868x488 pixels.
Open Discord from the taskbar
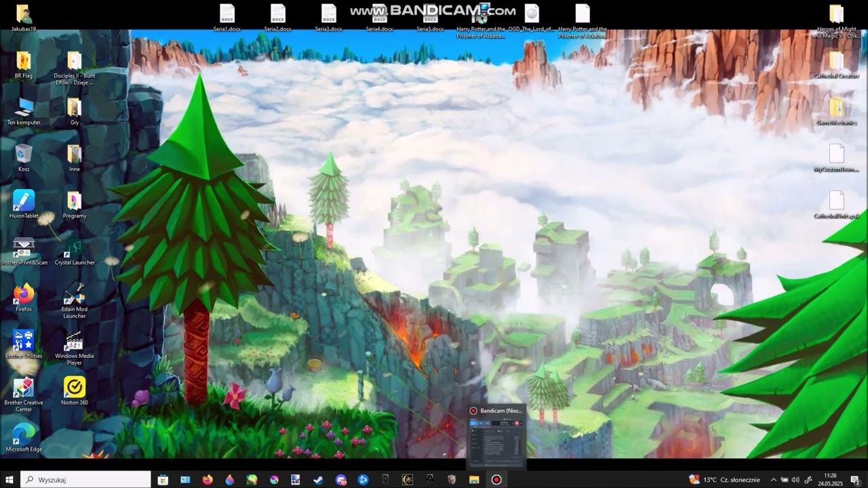(340, 479)
